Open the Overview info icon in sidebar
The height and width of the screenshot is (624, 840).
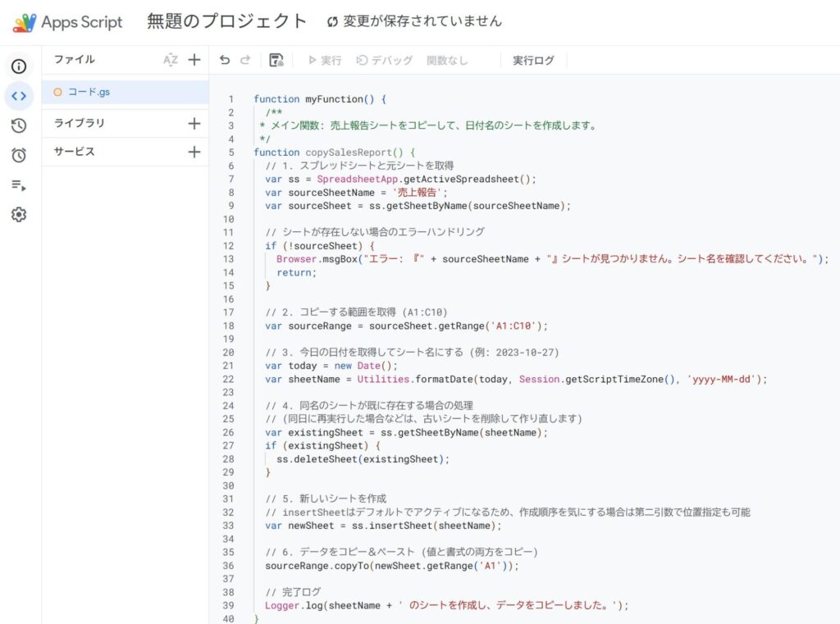(19, 66)
